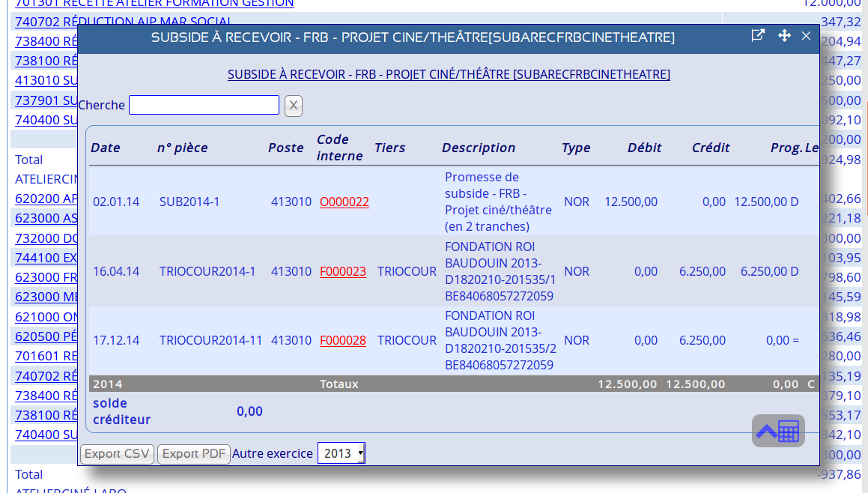
Task: Click the Description column header
Action: pyautogui.click(x=478, y=148)
